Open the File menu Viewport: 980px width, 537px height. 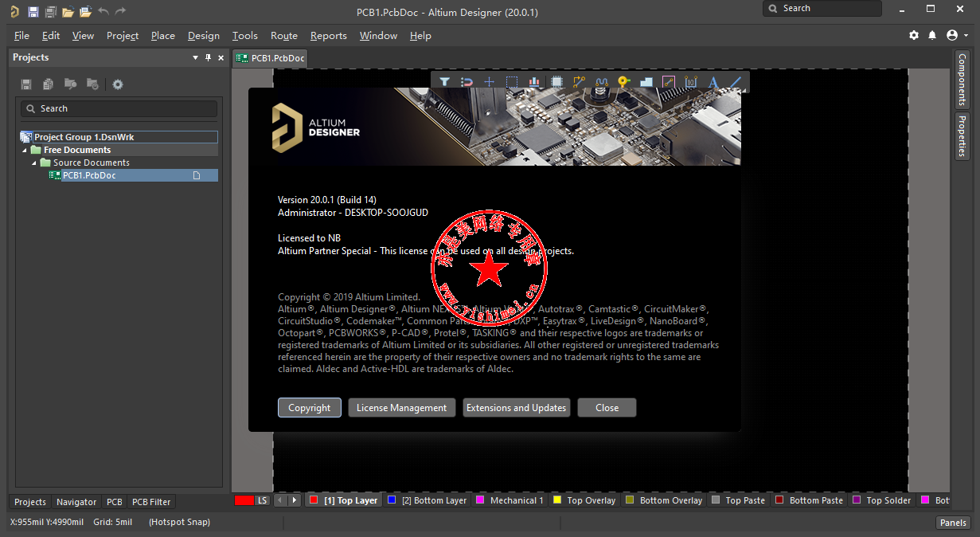pyautogui.click(x=21, y=35)
